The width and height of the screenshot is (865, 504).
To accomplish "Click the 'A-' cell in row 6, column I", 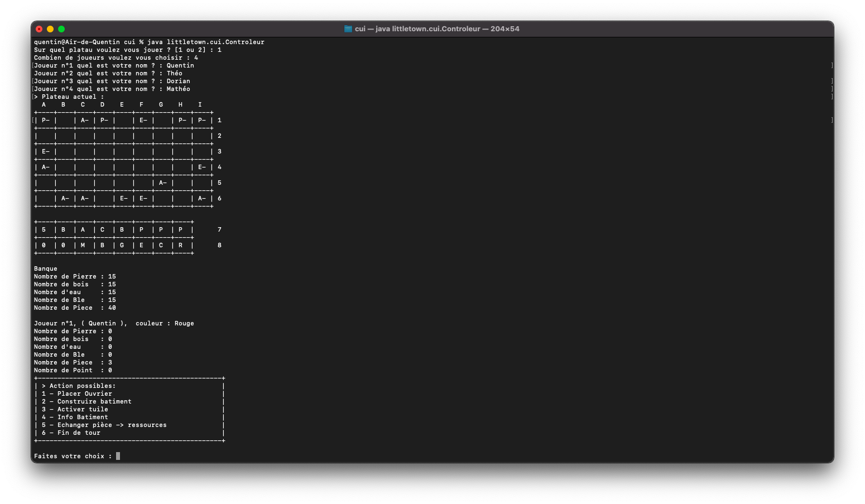I will click(202, 198).
